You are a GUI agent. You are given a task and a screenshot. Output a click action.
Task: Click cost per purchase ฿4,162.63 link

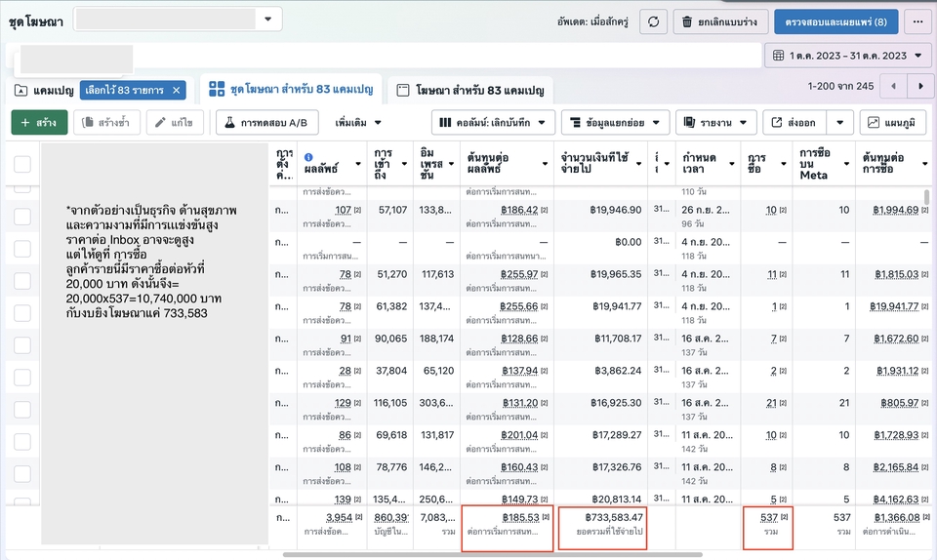[895, 500]
